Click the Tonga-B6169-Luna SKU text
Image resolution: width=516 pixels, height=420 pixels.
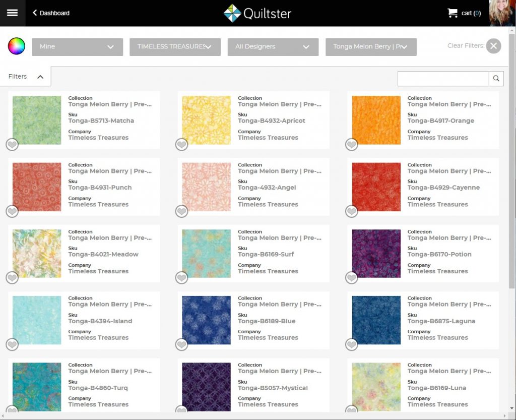[437, 388]
